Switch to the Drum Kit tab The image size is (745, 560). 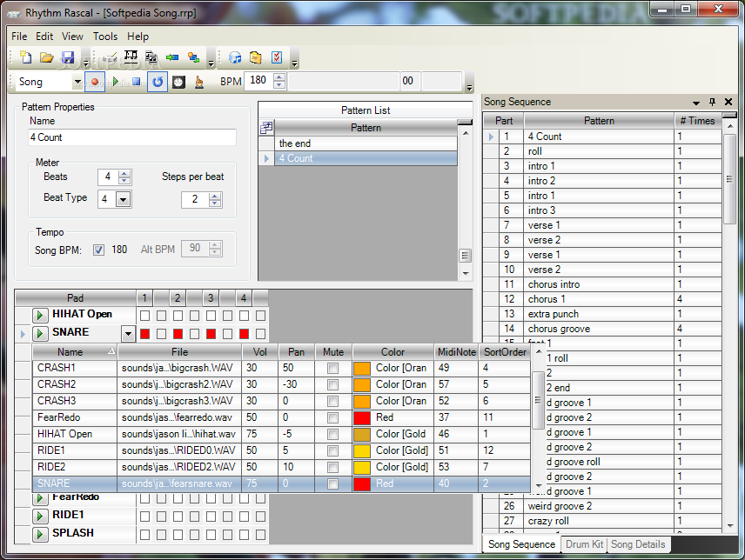tap(584, 544)
